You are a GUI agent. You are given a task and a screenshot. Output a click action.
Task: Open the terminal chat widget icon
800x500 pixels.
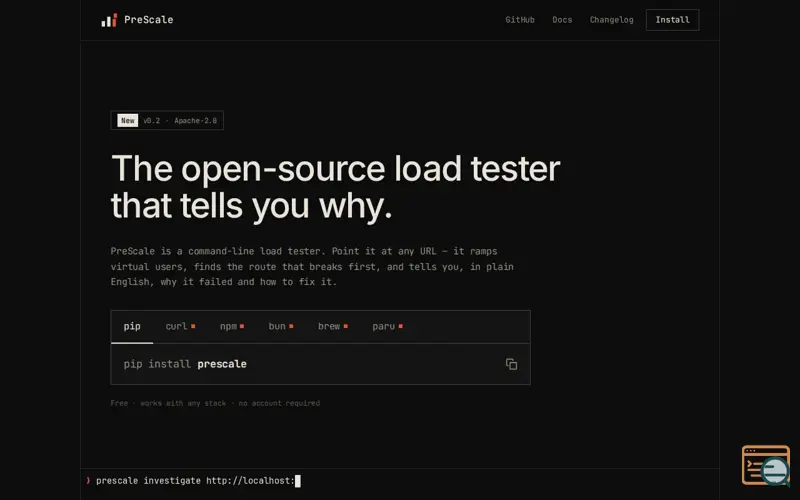click(766, 465)
